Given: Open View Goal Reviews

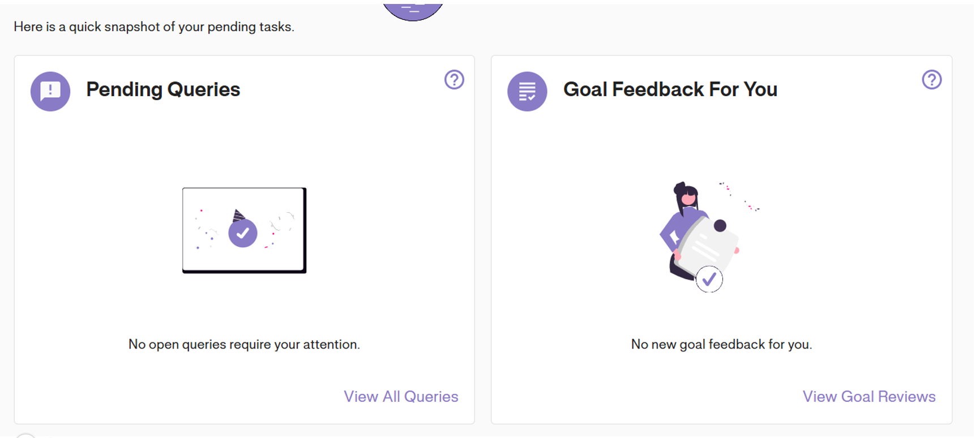Looking at the screenshot, I should (x=869, y=397).
